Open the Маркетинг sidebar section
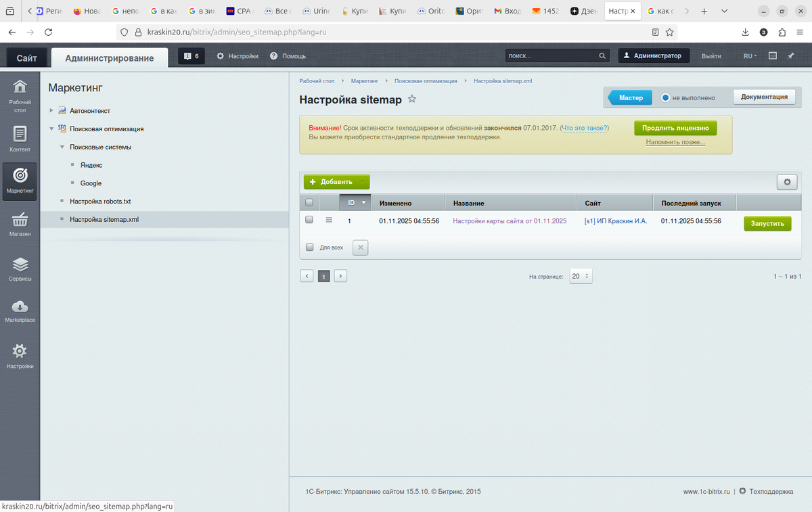Image resolution: width=812 pixels, height=512 pixels. [x=20, y=181]
